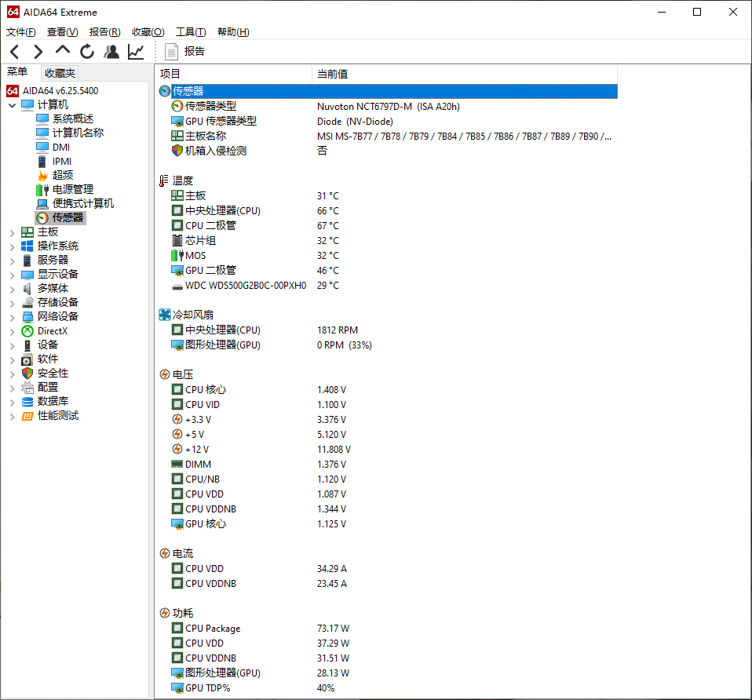The width and height of the screenshot is (752, 700).
Task: Click the 数据库 database icon
Action: click(x=27, y=401)
